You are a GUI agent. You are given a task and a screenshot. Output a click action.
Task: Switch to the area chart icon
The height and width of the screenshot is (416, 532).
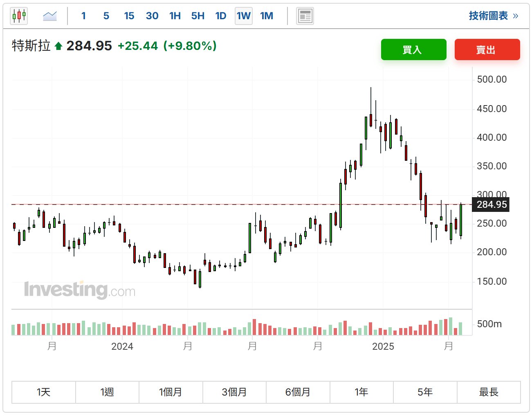coord(50,16)
